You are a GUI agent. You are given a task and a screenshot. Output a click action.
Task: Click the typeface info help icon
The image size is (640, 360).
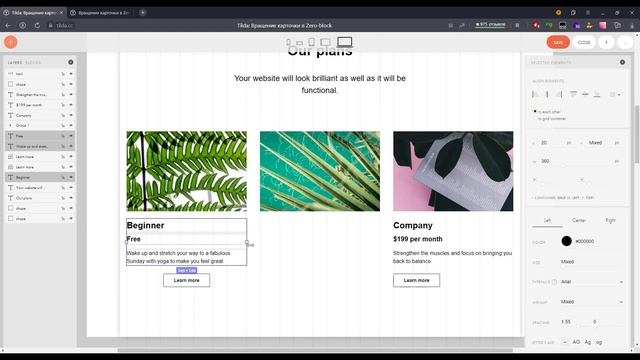pyautogui.click(x=554, y=282)
